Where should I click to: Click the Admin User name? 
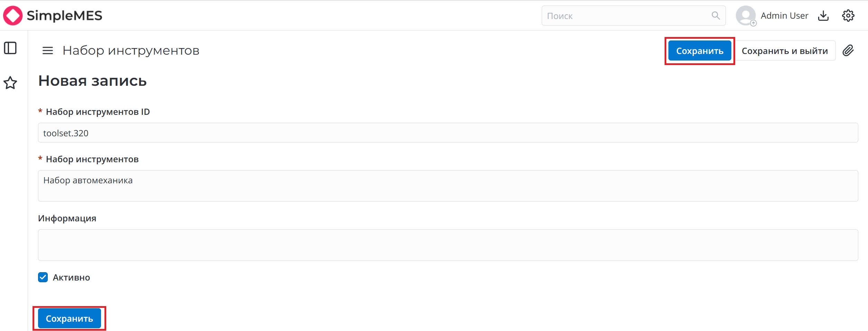pyautogui.click(x=784, y=16)
